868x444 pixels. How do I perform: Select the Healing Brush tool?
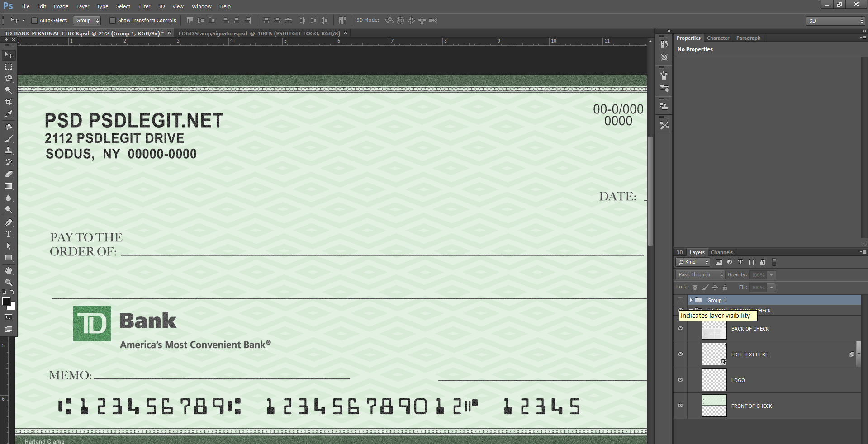pyautogui.click(x=9, y=127)
